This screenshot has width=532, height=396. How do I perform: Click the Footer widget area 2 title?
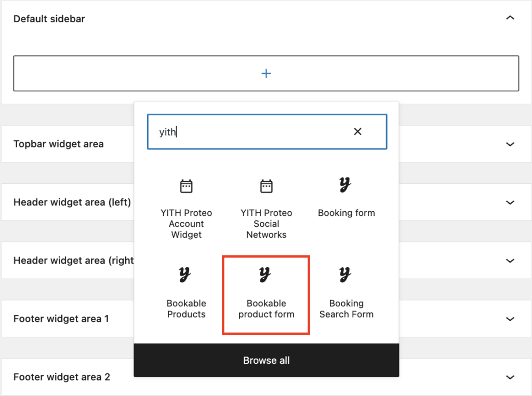[62, 377]
